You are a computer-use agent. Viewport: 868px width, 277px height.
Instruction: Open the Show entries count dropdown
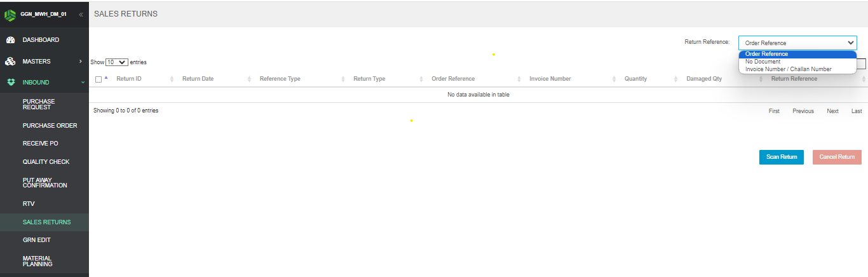(x=117, y=62)
